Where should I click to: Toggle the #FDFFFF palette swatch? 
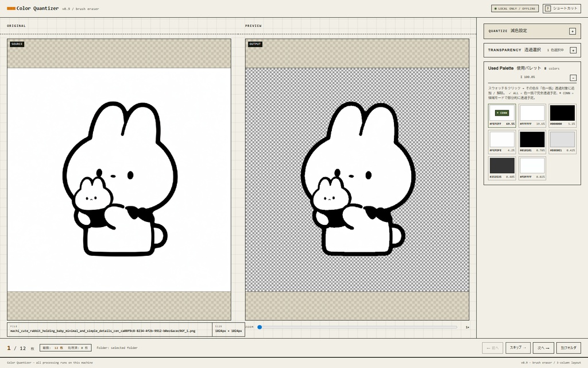532,166
